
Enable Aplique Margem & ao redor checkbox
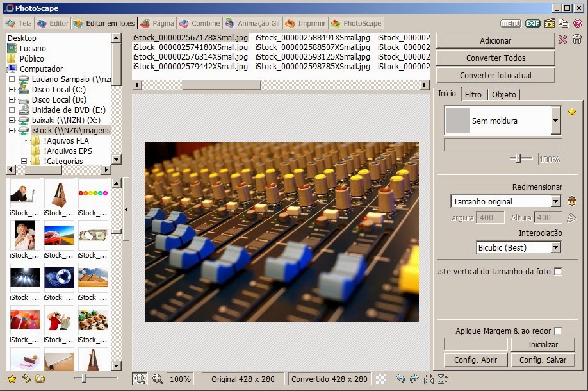point(558,331)
